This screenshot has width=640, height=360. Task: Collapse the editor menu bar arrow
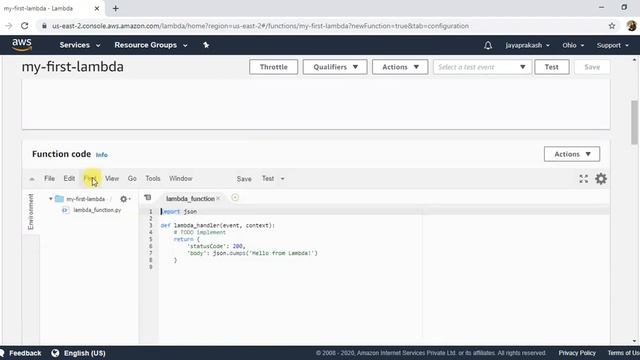(x=32, y=179)
